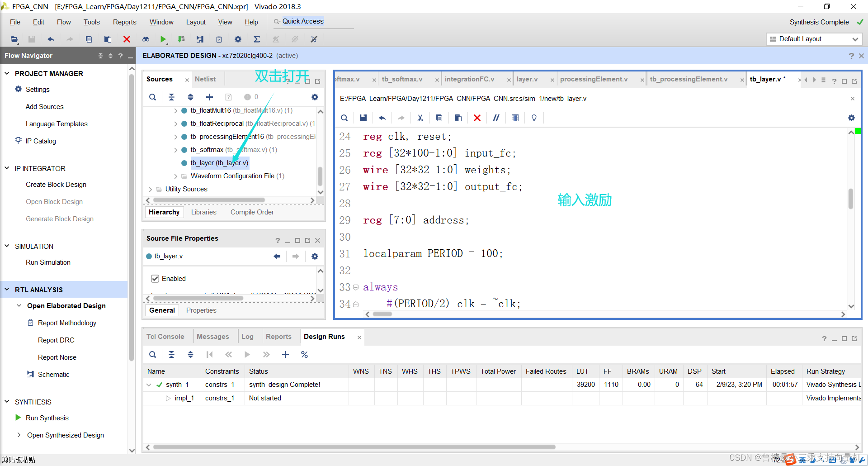Toggle column selection mode icon in editor
Viewport: 868px width, 466px height.
click(515, 118)
